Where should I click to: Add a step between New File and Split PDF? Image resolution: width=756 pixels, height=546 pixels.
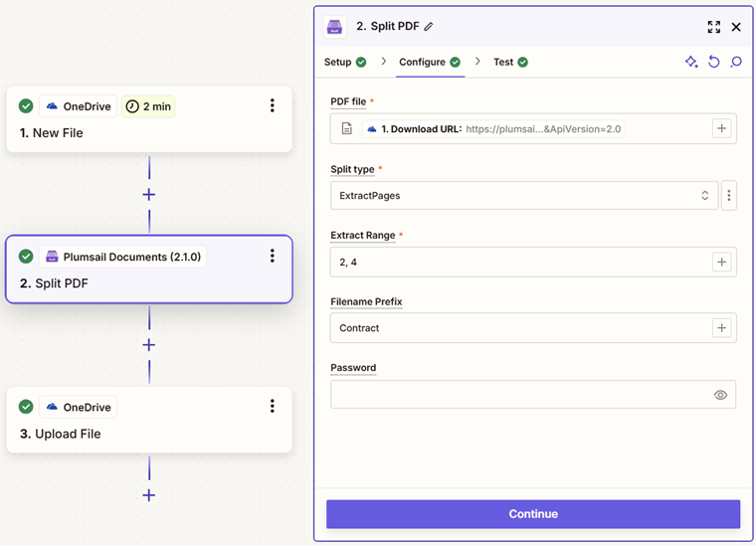[x=149, y=195]
